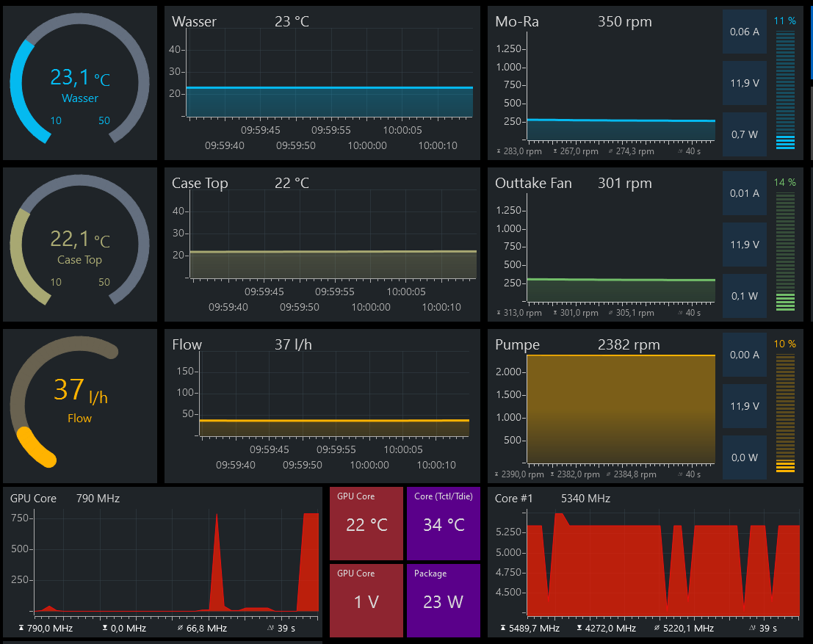
Task: Click the Case Top 22,1 °C gauge
Action: click(x=80, y=245)
